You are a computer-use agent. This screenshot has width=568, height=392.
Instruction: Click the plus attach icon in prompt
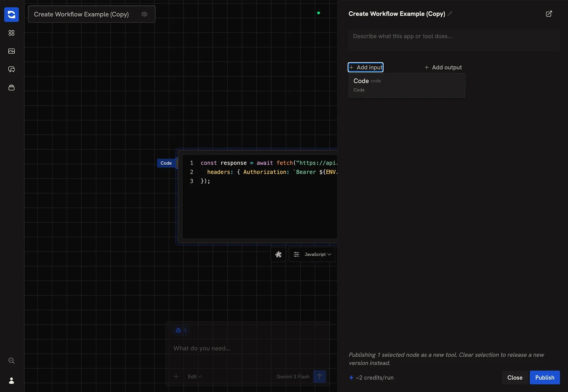pos(176,376)
